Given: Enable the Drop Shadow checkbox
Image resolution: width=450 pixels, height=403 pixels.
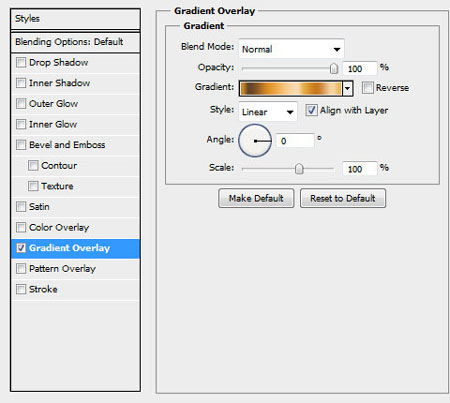Looking at the screenshot, I should click(21, 63).
